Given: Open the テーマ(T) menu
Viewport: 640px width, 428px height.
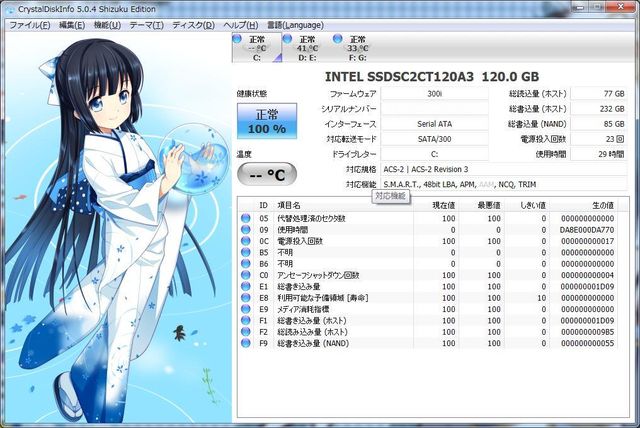Looking at the screenshot, I should tap(147, 25).
